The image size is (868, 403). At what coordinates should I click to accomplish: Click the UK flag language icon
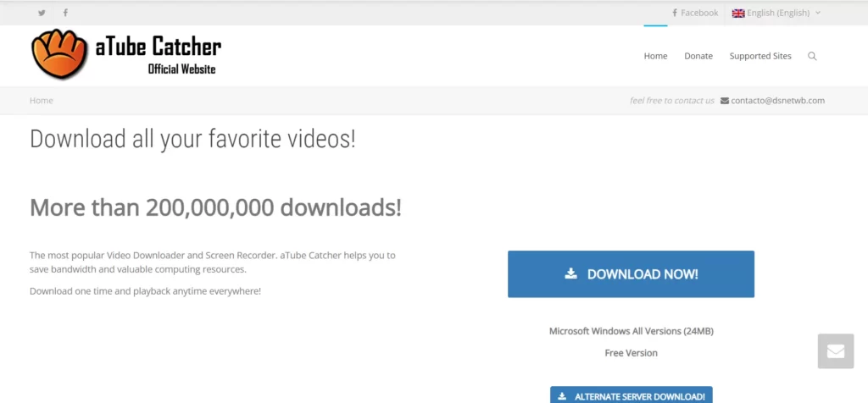(x=738, y=13)
